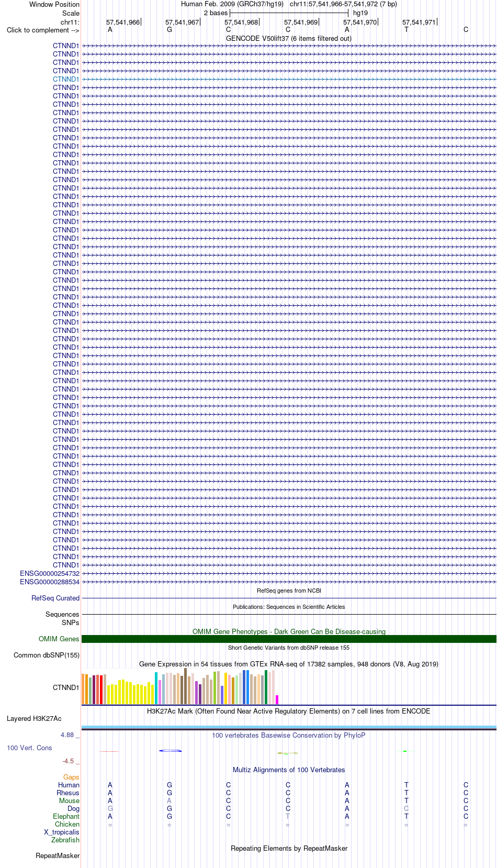Click 'Short Genetic Variants from dbSNP release 155'
Image resolution: width=497 pixels, height=868 pixels.
289,648
